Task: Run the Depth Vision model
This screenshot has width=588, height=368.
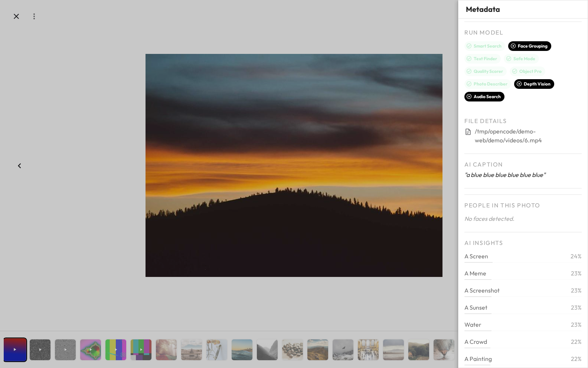Action: tap(534, 84)
